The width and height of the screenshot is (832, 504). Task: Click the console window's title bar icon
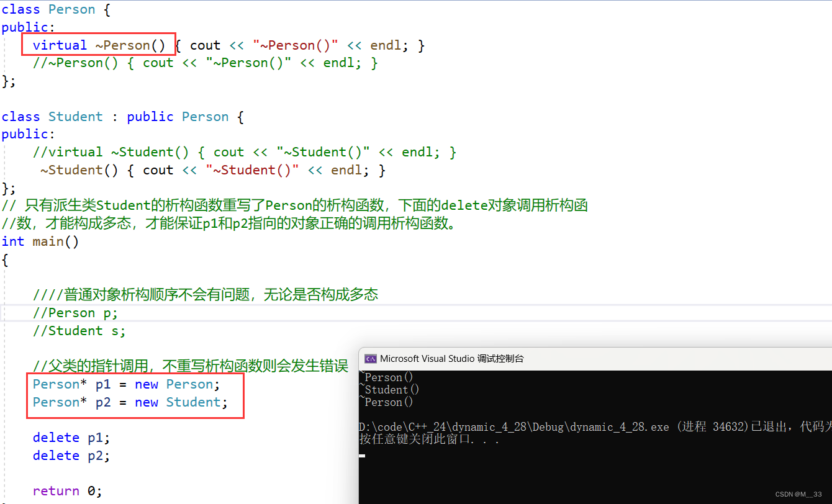(x=370, y=359)
